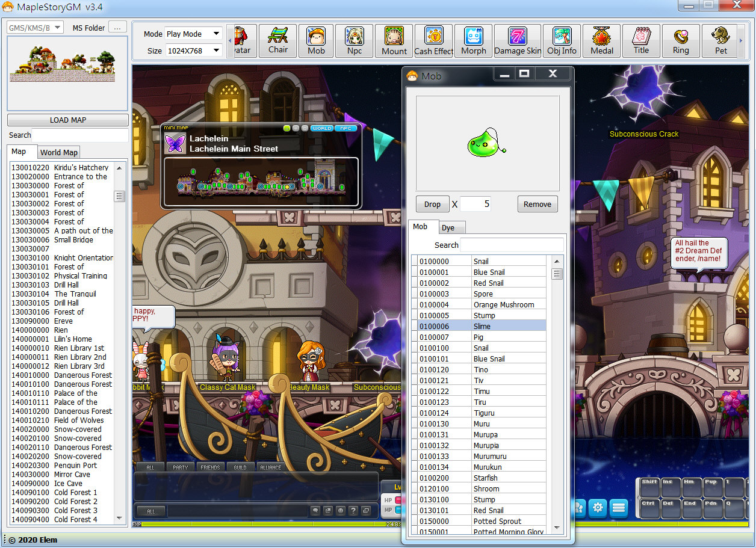Viewport: 756px width, 548px height.
Task: Click the map preview thumbnail
Action: click(67, 73)
